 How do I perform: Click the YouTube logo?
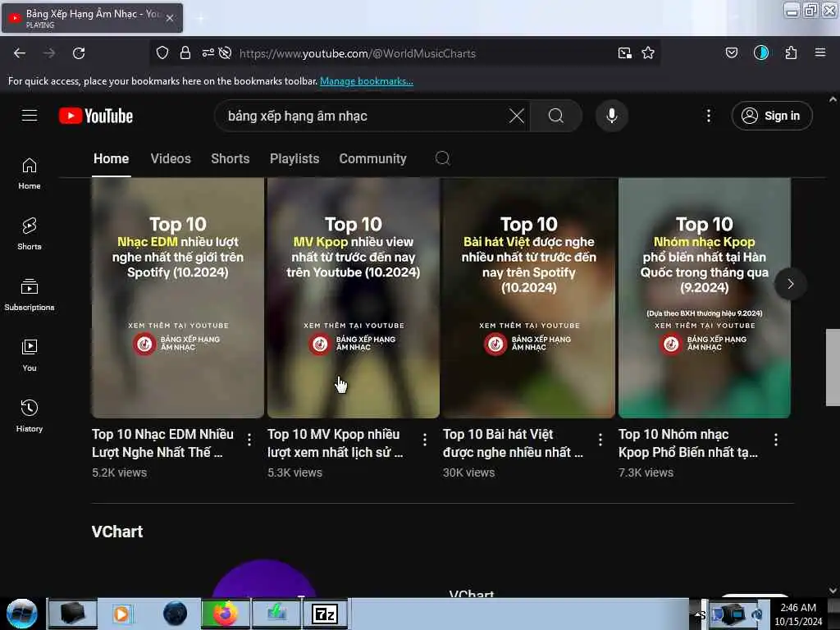(96, 116)
